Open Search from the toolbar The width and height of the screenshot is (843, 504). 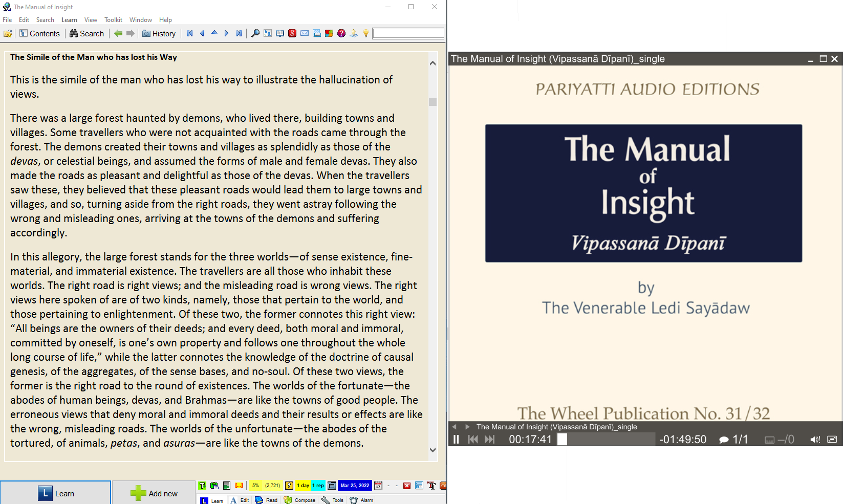pos(87,33)
